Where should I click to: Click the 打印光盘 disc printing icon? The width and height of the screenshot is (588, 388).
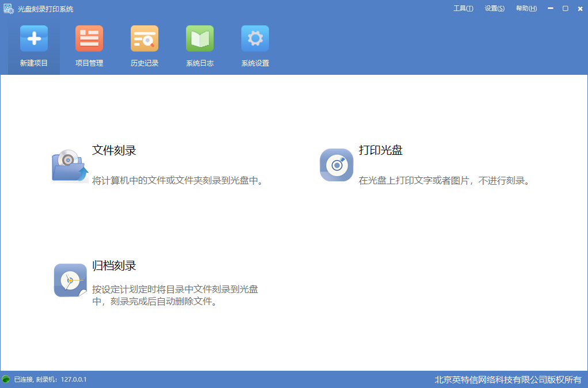[x=336, y=165]
